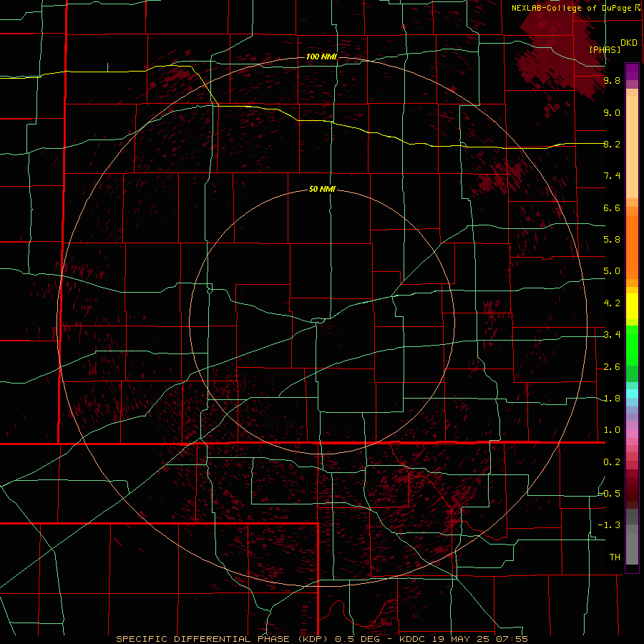This screenshot has width=644, height=644.
Task: Click the 5.8 value on the color scale
Action: pos(612,240)
